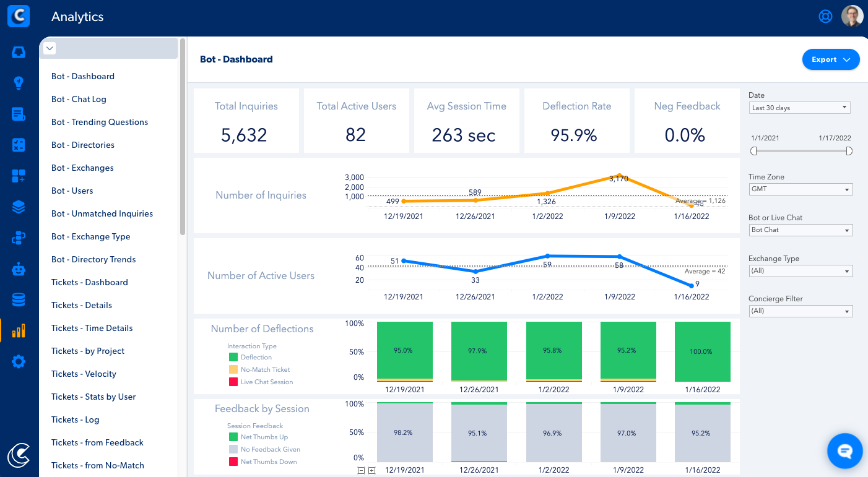Viewport: 868px width, 477px height.
Task: Open the Export menu button
Action: pos(831,59)
